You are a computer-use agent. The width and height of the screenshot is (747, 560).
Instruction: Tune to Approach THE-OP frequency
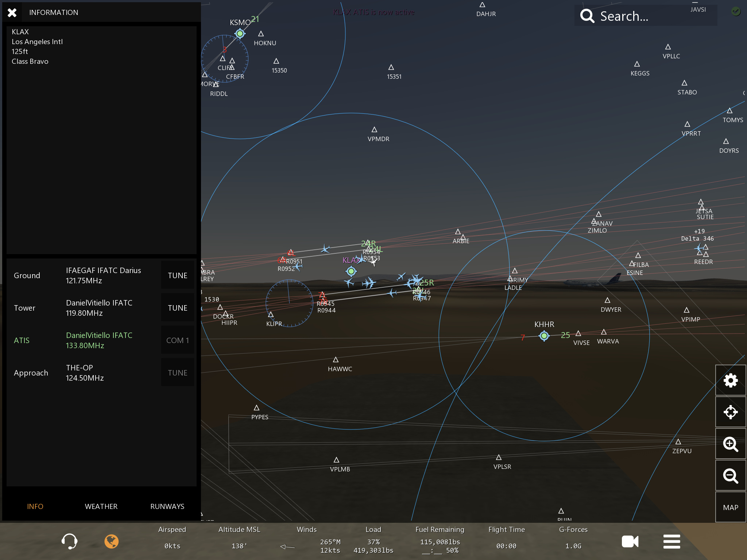pyautogui.click(x=177, y=373)
